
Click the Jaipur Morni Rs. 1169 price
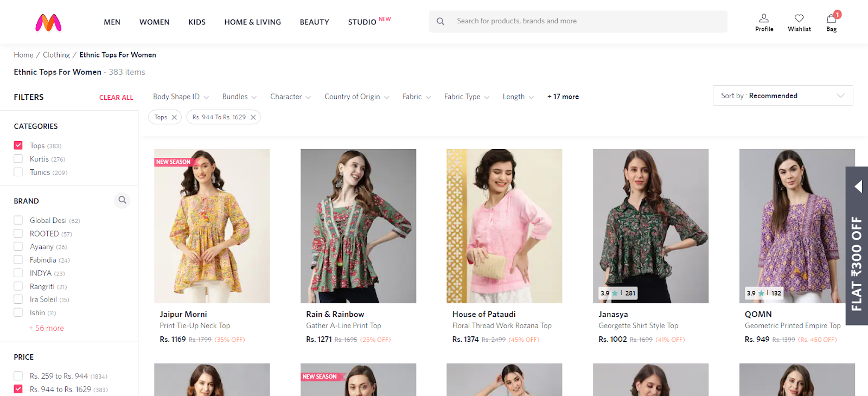click(173, 340)
